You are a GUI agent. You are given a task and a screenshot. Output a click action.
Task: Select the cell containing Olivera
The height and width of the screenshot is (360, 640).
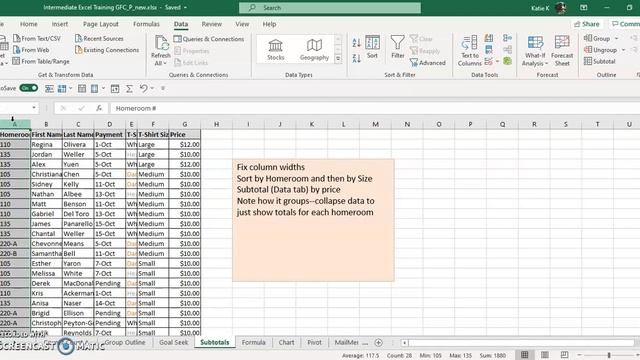[78, 144]
